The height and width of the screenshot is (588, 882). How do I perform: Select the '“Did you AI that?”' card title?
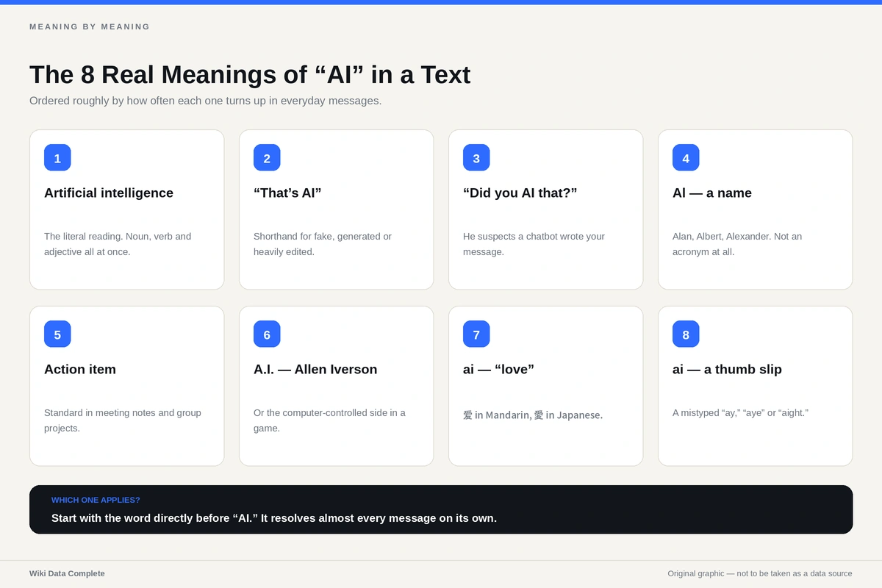tap(520, 193)
